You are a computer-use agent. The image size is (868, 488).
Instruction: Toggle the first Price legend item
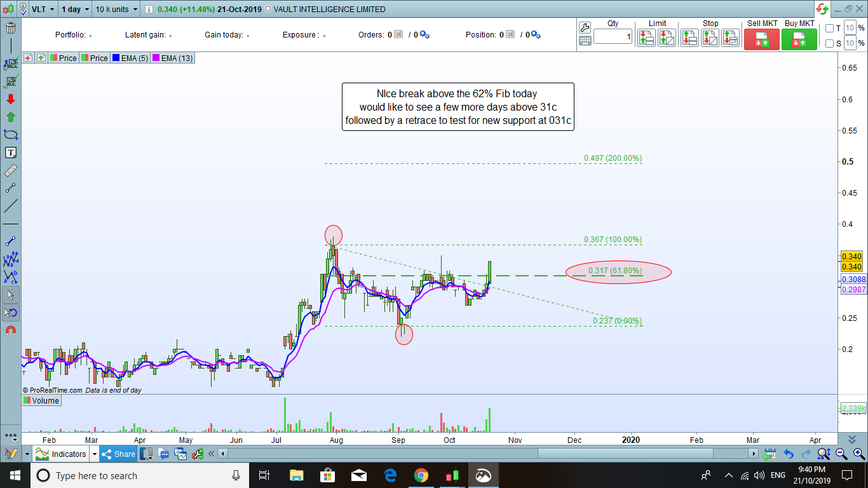point(63,58)
